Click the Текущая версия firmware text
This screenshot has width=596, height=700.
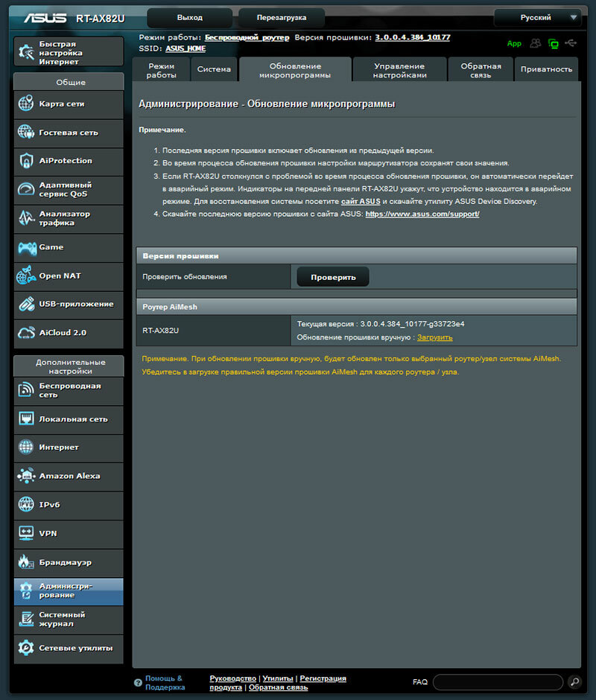381,324
